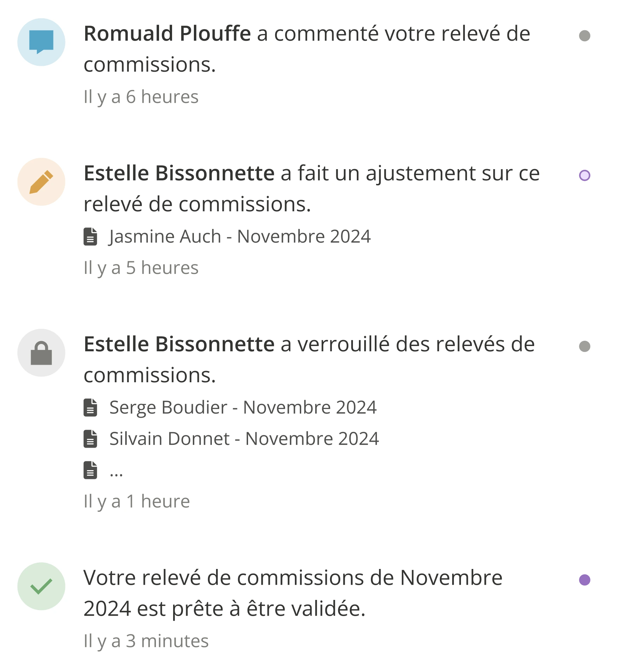620x672 pixels.
Task: Click the green checkmark validation icon
Action: pyautogui.click(x=41, y=586)
